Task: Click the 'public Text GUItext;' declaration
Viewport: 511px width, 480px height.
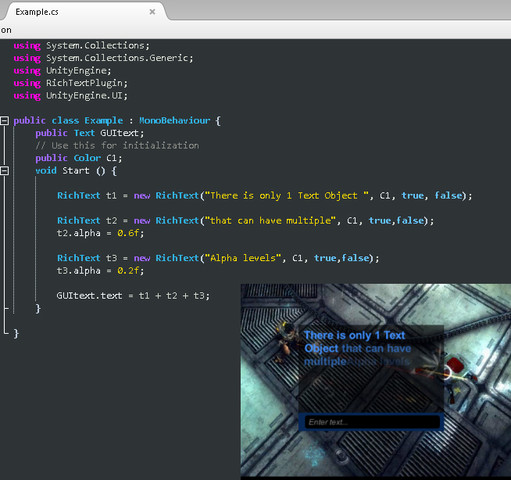Action: [x=90, y=133]
